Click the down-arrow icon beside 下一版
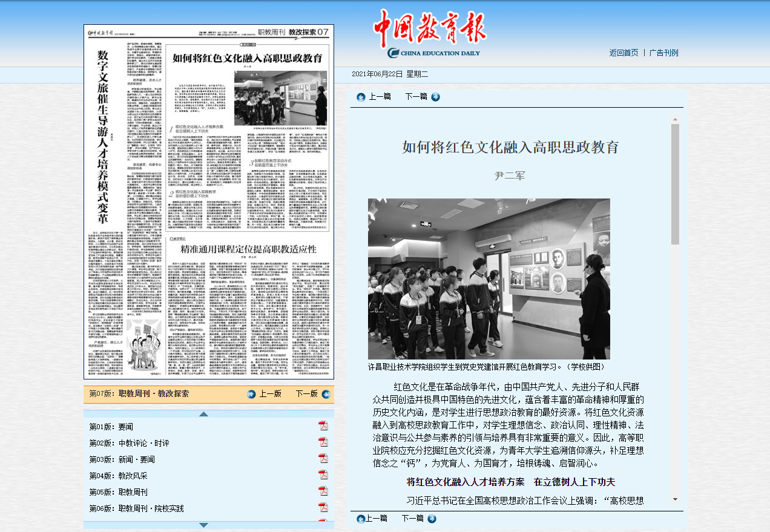 (326, 395)
